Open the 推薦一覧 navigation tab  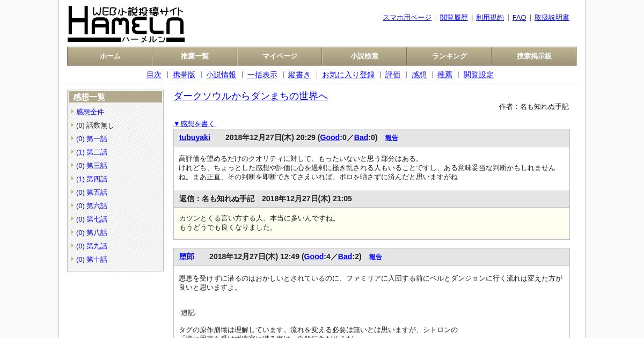(x=195, y=56)
